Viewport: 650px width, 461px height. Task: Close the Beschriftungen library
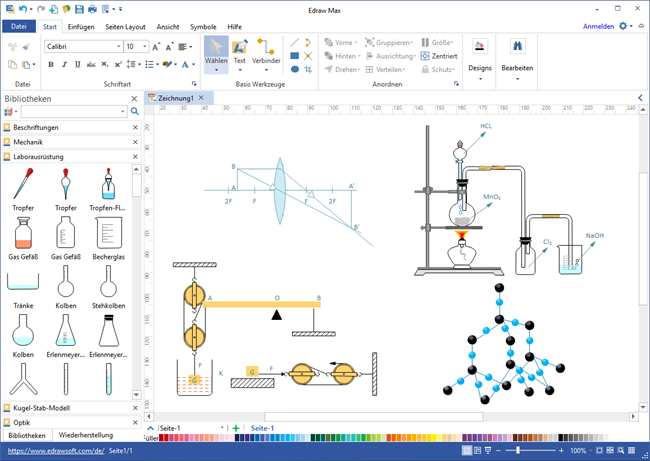tap(135, 128)
